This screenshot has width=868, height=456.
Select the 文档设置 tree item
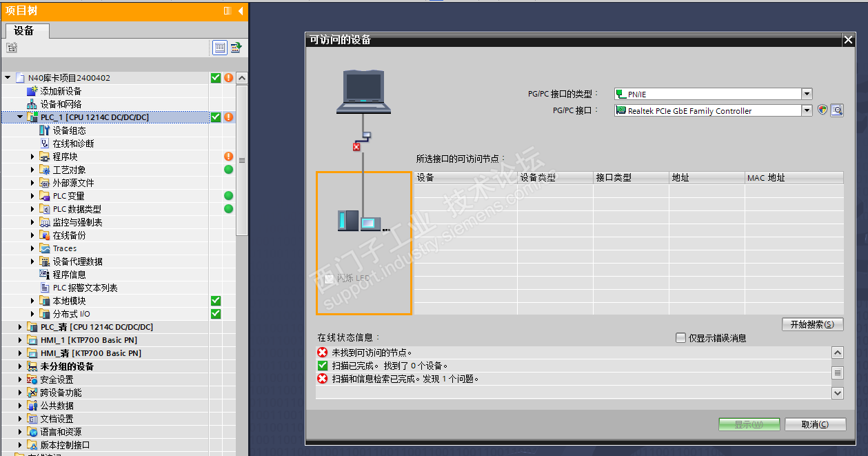(57, 419)
